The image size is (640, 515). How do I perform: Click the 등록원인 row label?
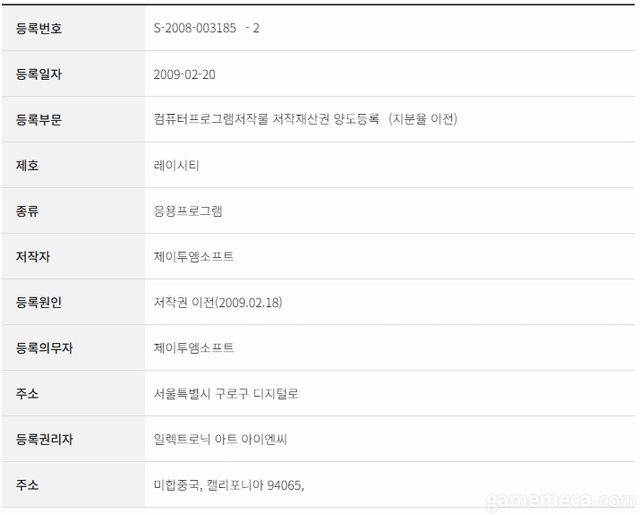pyautogui.click(x=39, y=302)
